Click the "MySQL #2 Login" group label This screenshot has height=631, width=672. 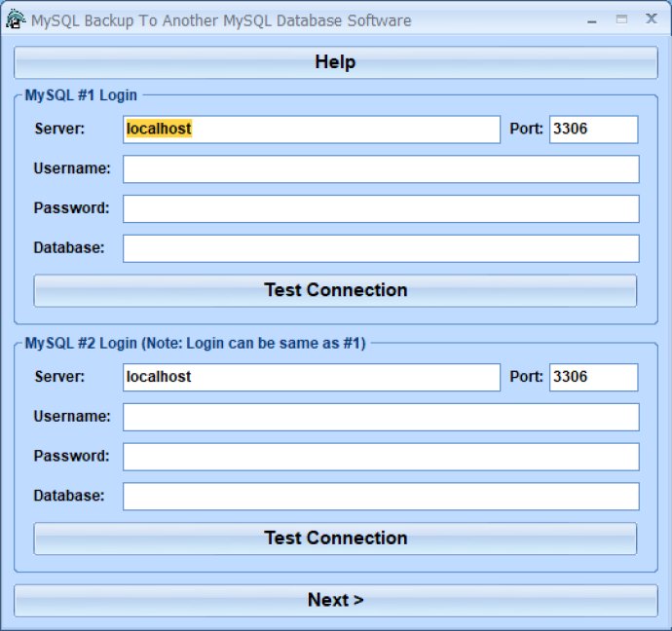click(195, 343)
